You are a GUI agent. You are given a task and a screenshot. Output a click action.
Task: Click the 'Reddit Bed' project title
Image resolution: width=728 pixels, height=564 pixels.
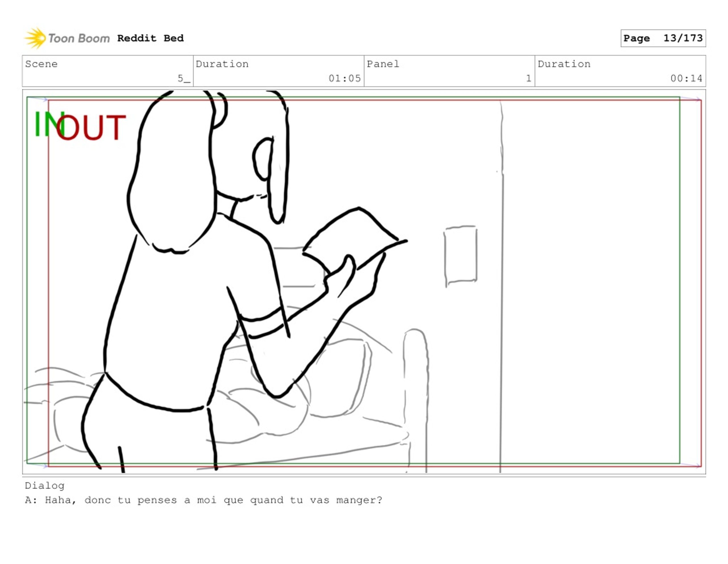[150, 38]
